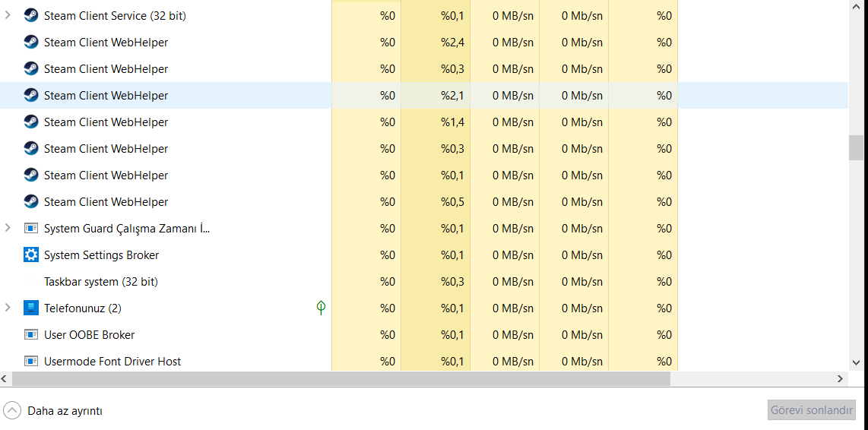Select the Taskbar system (32 bit) row name
868x430 pixels.
(x=101, y=282)
